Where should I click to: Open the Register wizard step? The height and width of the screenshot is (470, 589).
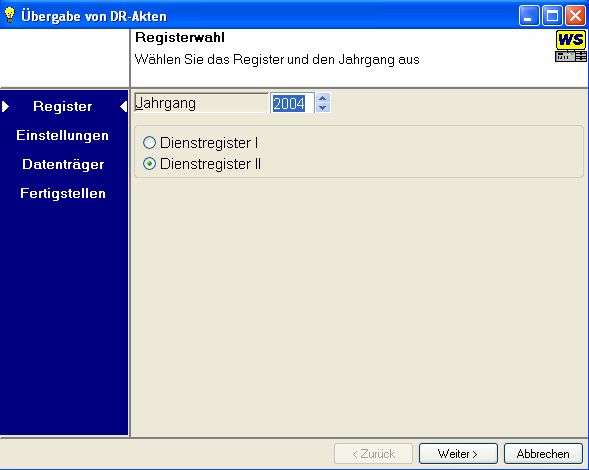63,106
